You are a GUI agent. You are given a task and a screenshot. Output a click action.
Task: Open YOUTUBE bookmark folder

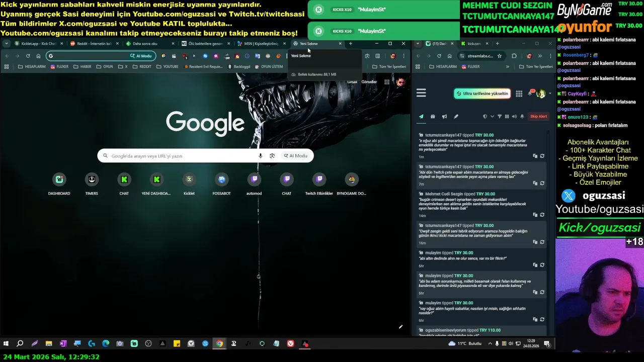[167, 66]
